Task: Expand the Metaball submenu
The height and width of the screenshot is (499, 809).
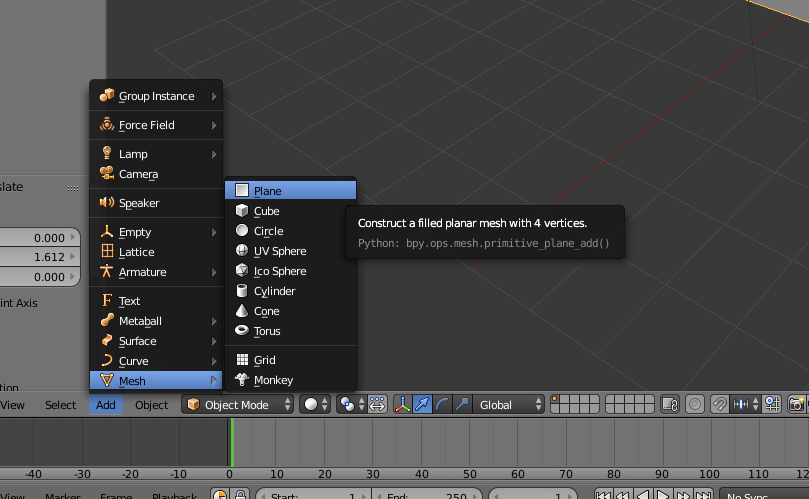Action: click(156, 321)
